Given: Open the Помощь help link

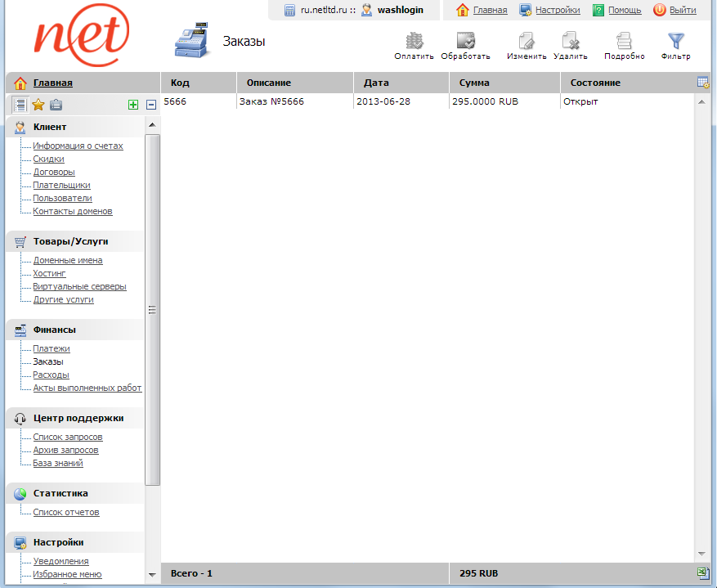Looking at the screenshot, I should tap(624, 11).
